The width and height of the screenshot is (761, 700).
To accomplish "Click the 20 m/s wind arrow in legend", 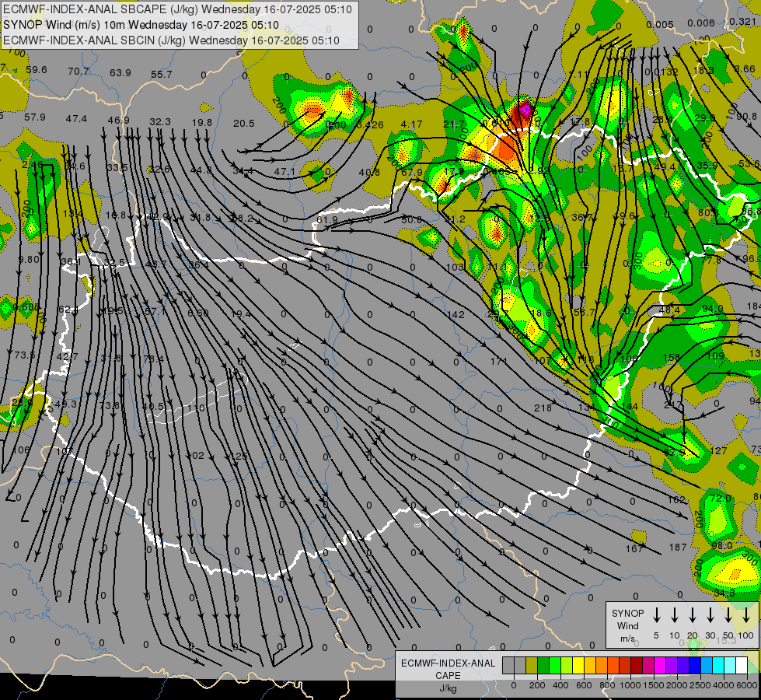I will 693,615.
